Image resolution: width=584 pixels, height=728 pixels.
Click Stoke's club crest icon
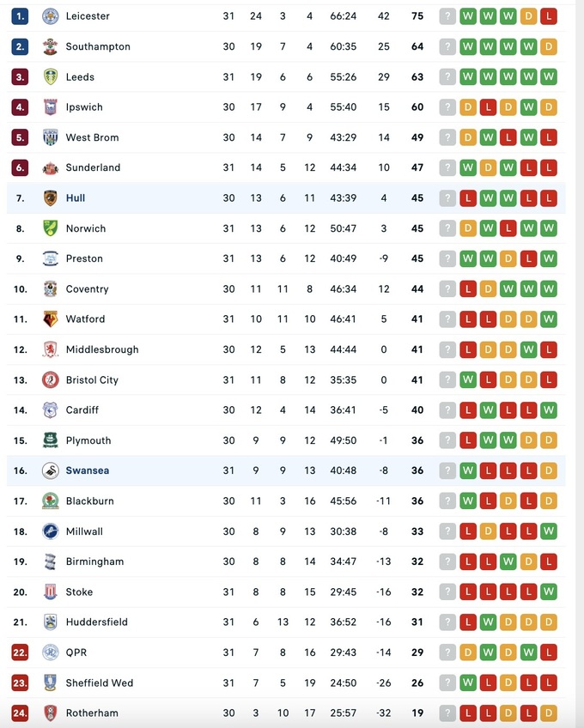coord(51,592)
